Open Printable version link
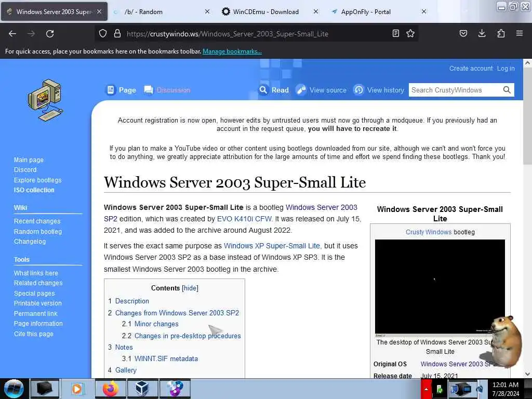The height and width of the screenshot is (399, 532). coord(37,303)
